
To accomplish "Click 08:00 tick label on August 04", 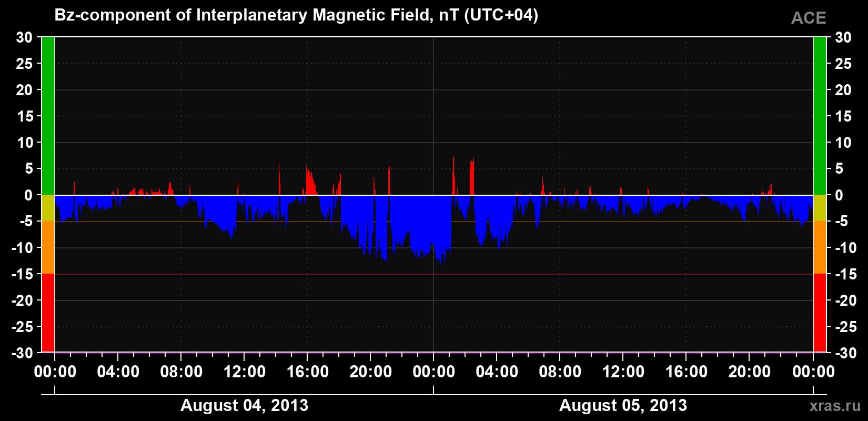I will coord(181,372).
